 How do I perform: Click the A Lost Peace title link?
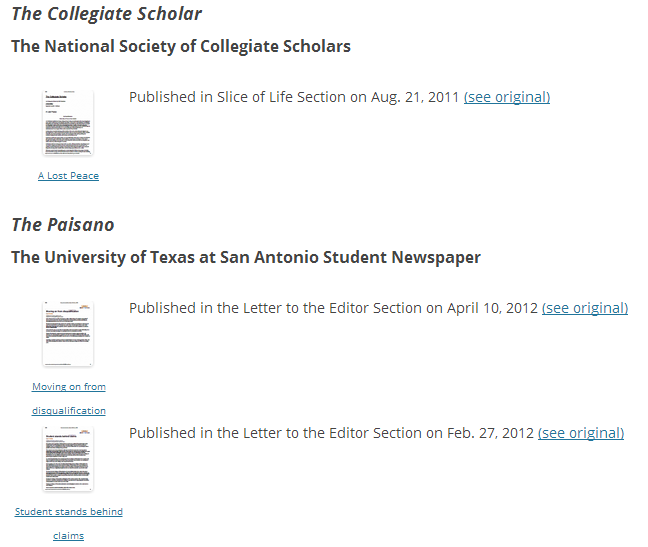click(x=68, y=176)
